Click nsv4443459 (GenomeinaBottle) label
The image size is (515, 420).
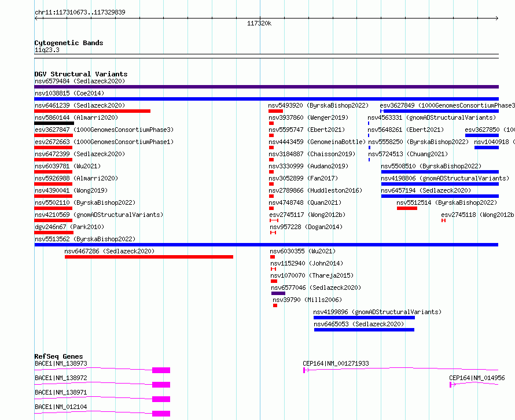point(317,142)
